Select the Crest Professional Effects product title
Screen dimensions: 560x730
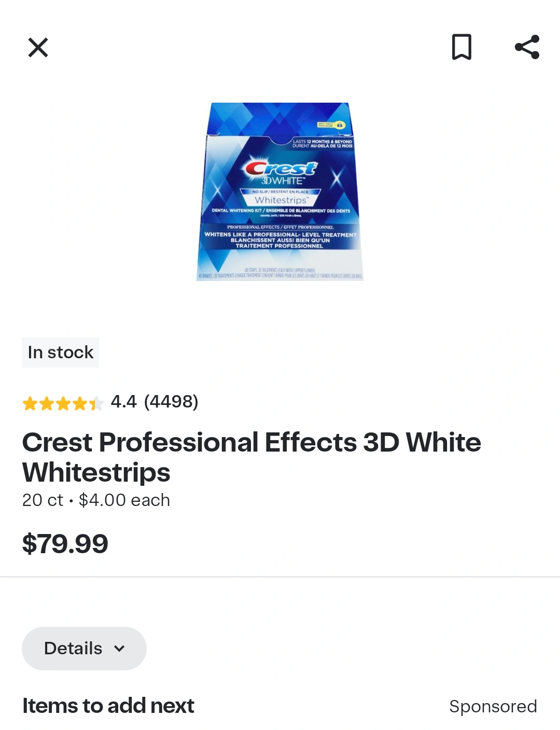click(251, 457)
